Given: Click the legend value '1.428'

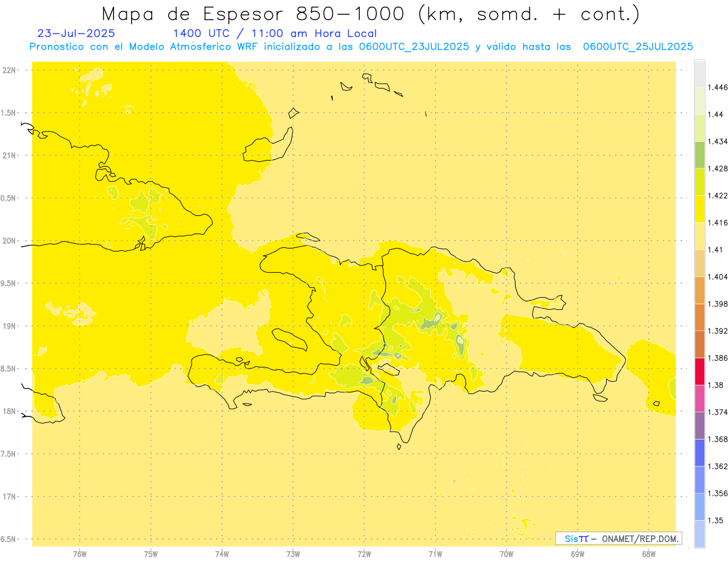Looking at the screenshot, I should [718, 169].
